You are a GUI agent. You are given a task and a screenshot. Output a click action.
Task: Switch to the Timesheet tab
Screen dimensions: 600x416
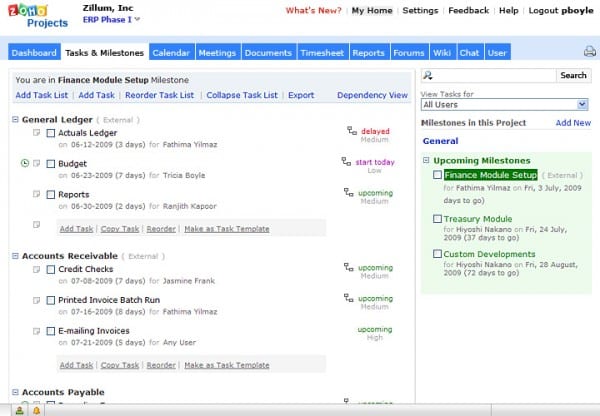point(322,52)
